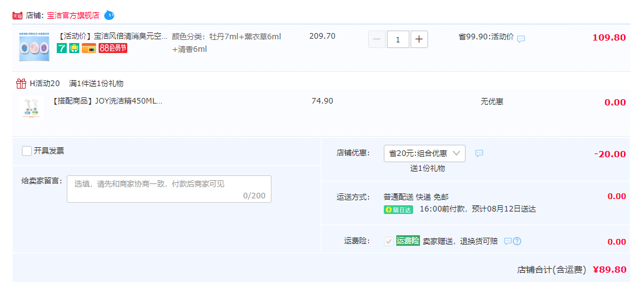Viewport: 644px width, 282px height.
Task: Click the 卖家赠送，退换货可赔 text
Action: click(460, 241)
